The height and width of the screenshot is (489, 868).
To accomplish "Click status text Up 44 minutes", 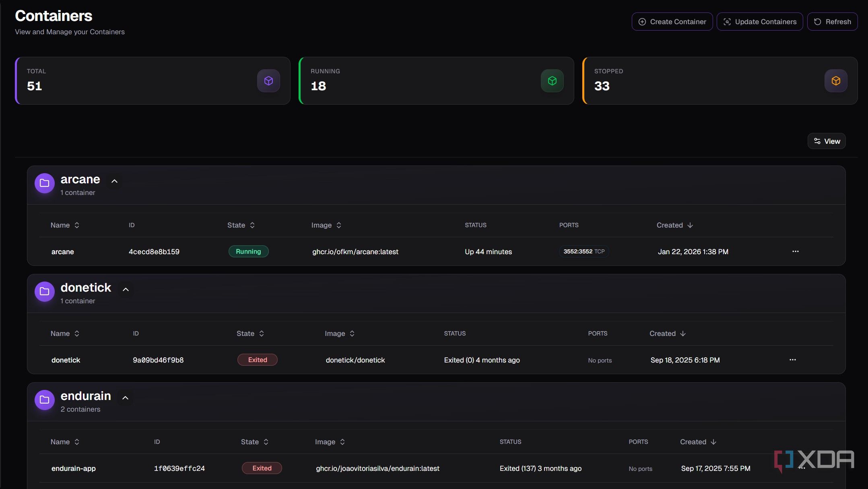I will pos(488,252).
